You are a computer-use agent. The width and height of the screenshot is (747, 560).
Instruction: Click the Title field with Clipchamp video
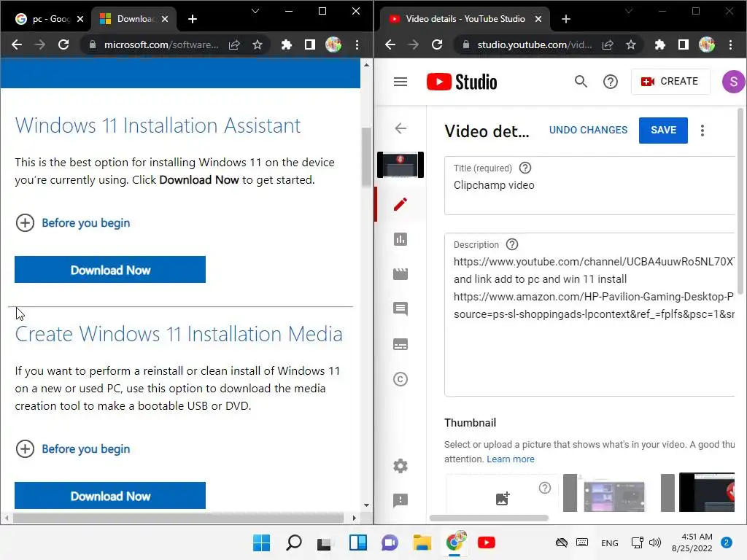point(589,186)
